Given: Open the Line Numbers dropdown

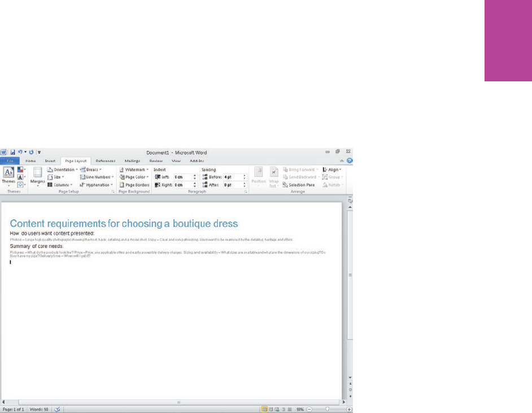Looking at the screenshot, I should point(97,177).
